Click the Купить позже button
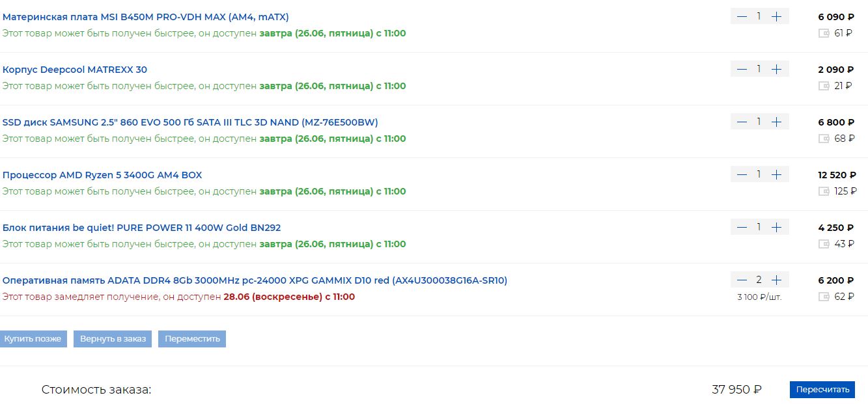This screenshot has height=404, width=868. pyautogui.click(x=33, y=339)
